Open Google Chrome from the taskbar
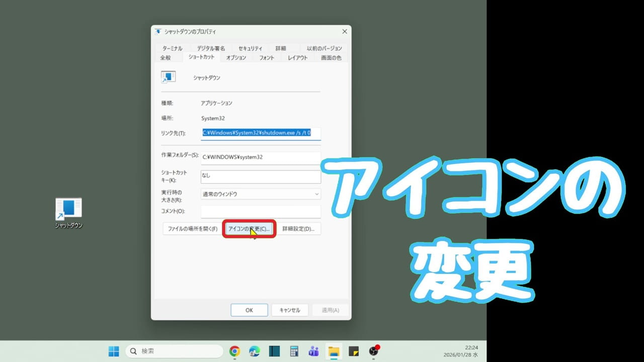Image resolution: width=644 pixels, height=362 pixels. pos(234,351)
